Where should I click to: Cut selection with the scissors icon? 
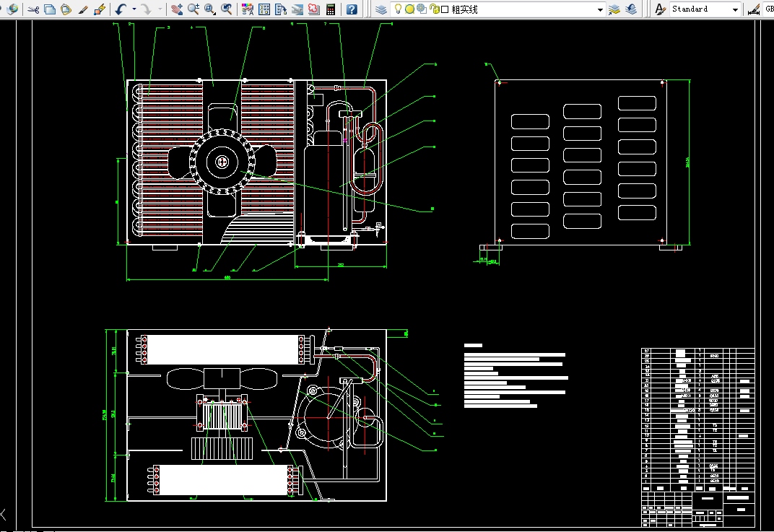[x=33, y=9]
